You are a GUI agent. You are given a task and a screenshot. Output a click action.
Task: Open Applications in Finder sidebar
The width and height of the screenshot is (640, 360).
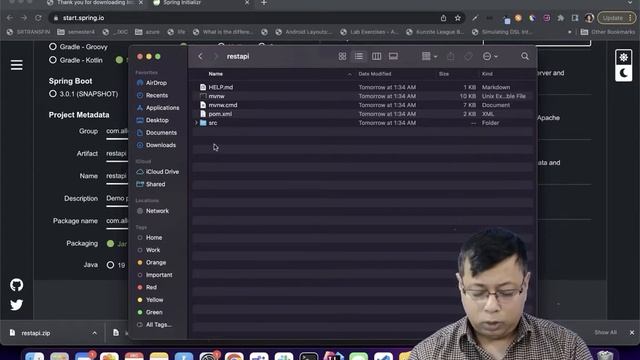[162, 108]
